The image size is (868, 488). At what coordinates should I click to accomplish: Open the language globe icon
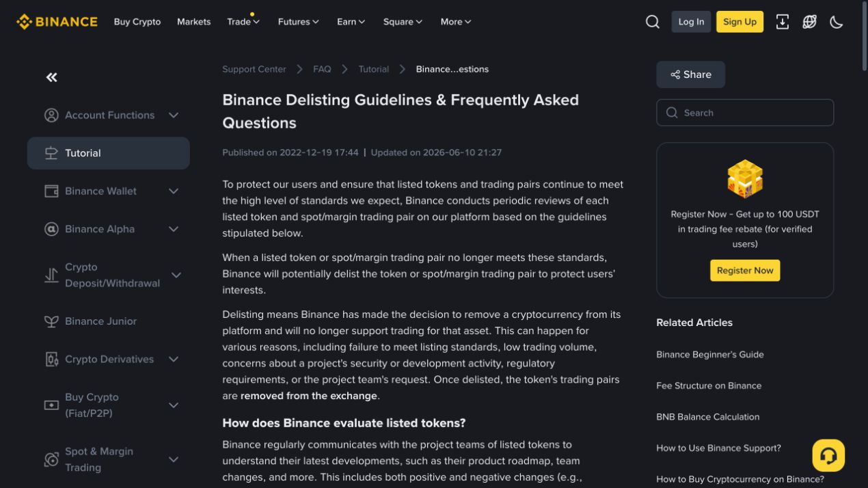[810, 22]
